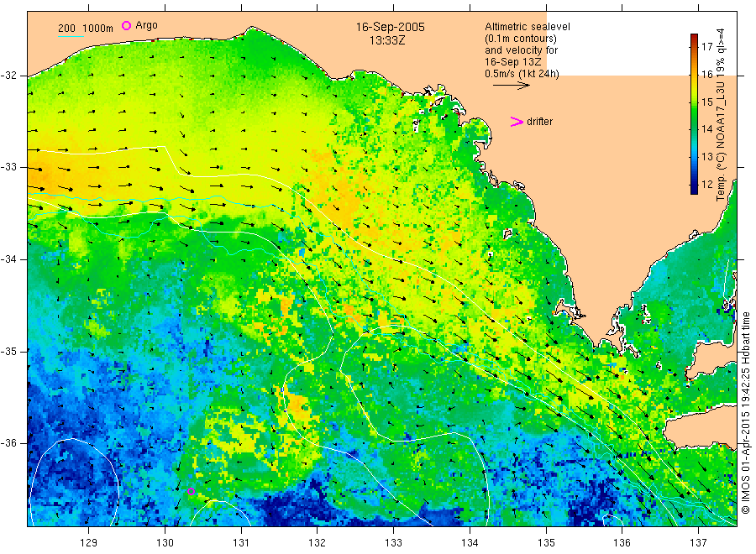Screen dimensions: 756x554
Task: Click the 14 tick on the color bar
Action: [707, 129]
